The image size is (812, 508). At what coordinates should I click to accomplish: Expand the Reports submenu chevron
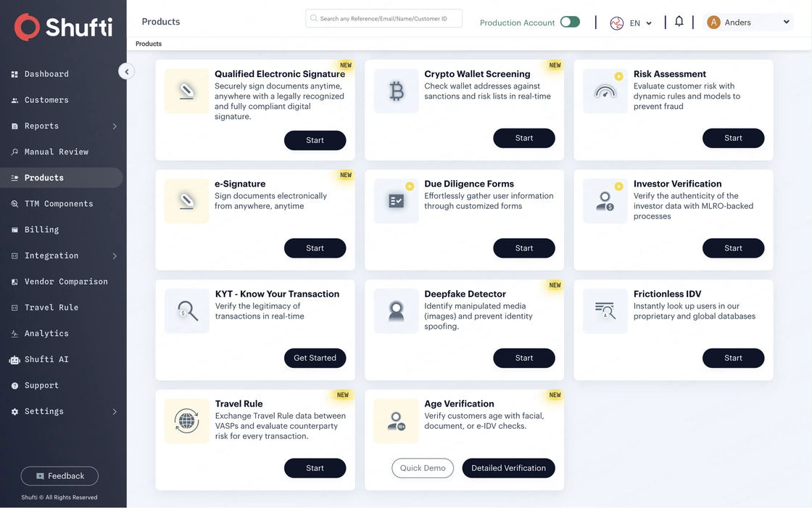pyautogui.click(x=115, y=126)
